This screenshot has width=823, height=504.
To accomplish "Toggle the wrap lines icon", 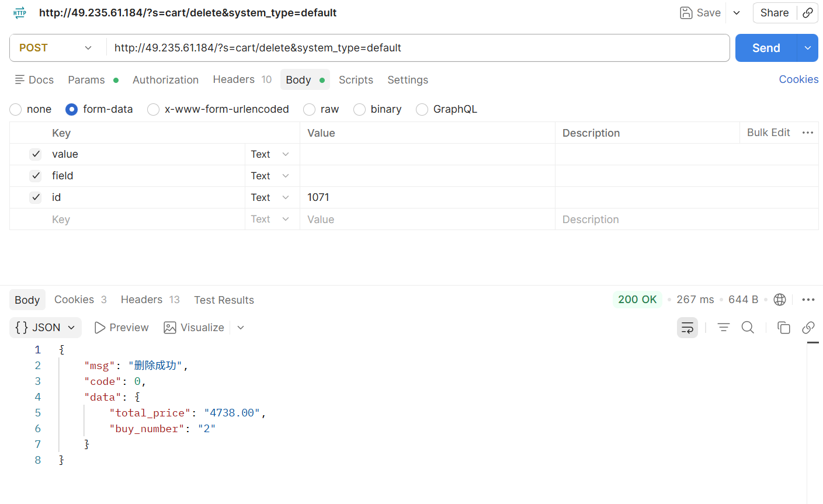I will pos(687,328).
